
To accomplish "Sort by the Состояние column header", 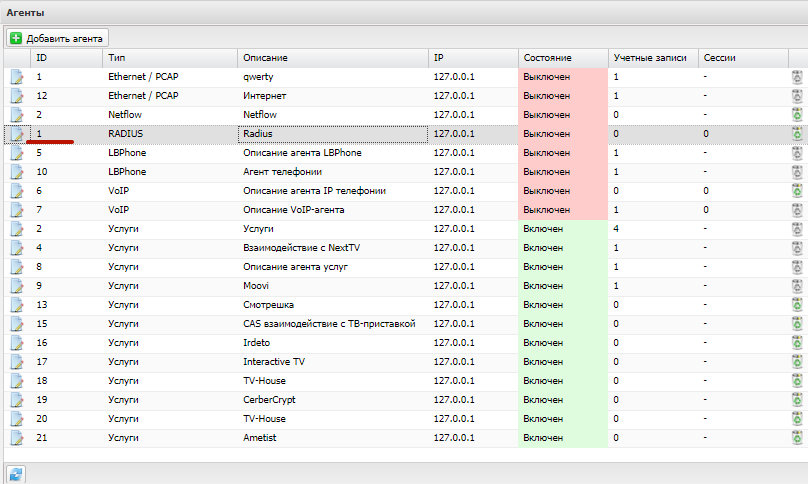I will click(563, 58).
